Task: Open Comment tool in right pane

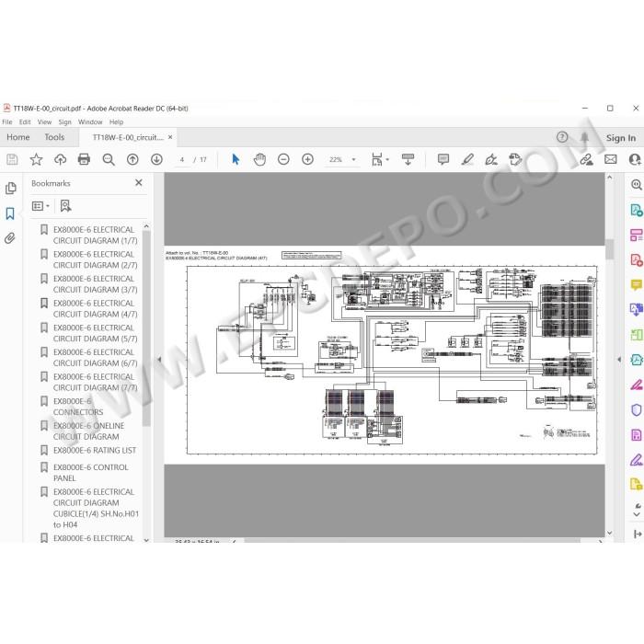Action: point(637,284)
